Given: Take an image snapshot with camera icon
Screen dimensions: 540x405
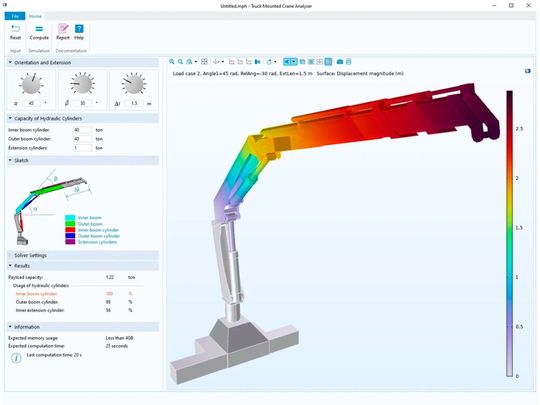Looking at the screenshot, I should tap(340, 62).
